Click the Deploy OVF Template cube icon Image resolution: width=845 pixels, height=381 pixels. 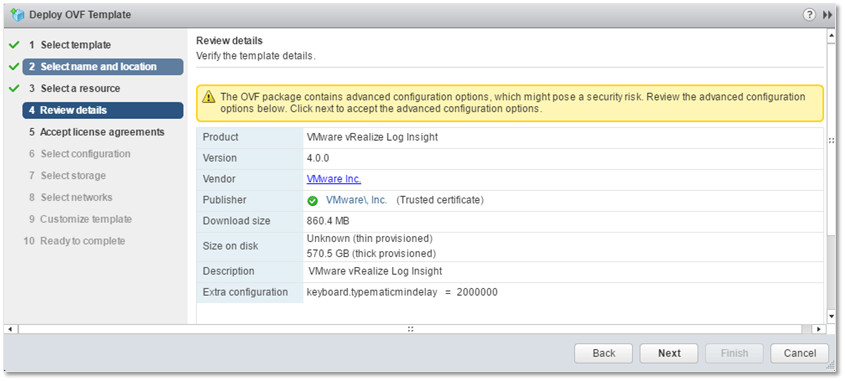[x=17, y=15]
